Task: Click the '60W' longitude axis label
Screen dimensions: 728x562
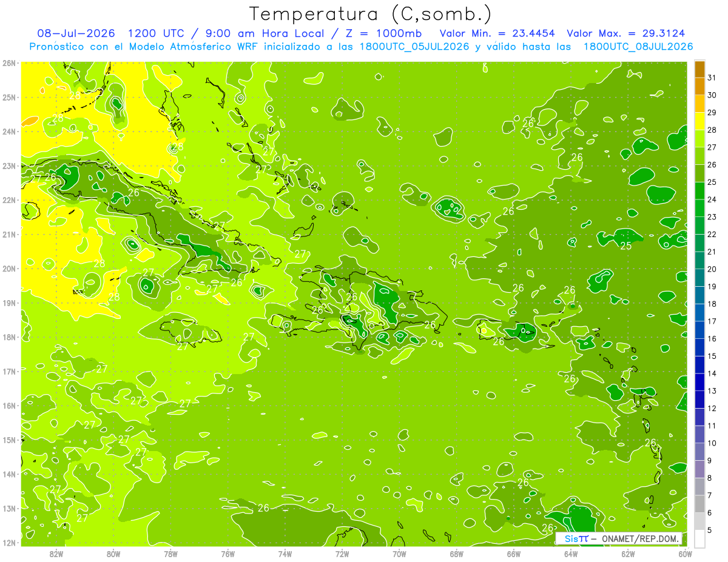Action: click(685, 554)
